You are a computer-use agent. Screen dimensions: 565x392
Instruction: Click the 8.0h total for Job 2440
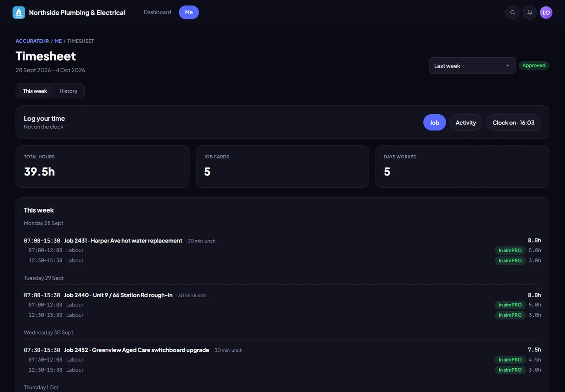pyautogui.click(x=535, y=295)
